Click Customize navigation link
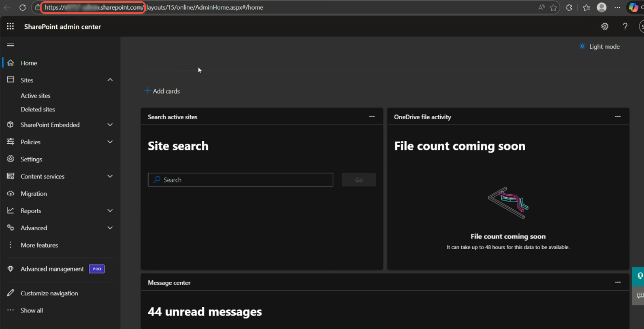 pos(49,293)
